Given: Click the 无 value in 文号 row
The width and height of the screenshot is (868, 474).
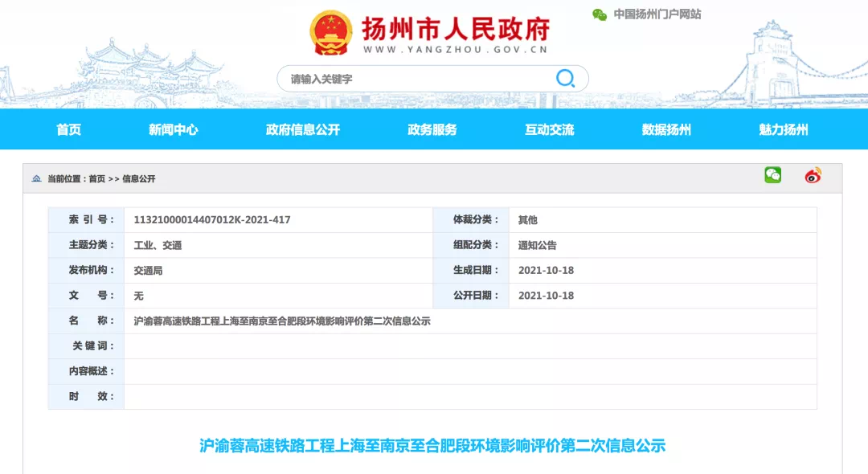Looking at the screenshot, I should (x=138, y=296).
